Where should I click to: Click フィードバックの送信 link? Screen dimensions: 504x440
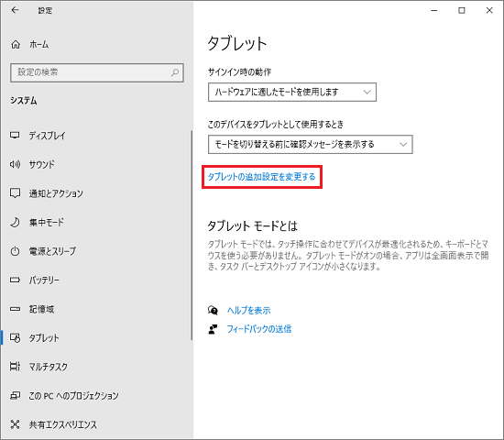(259, 329)
